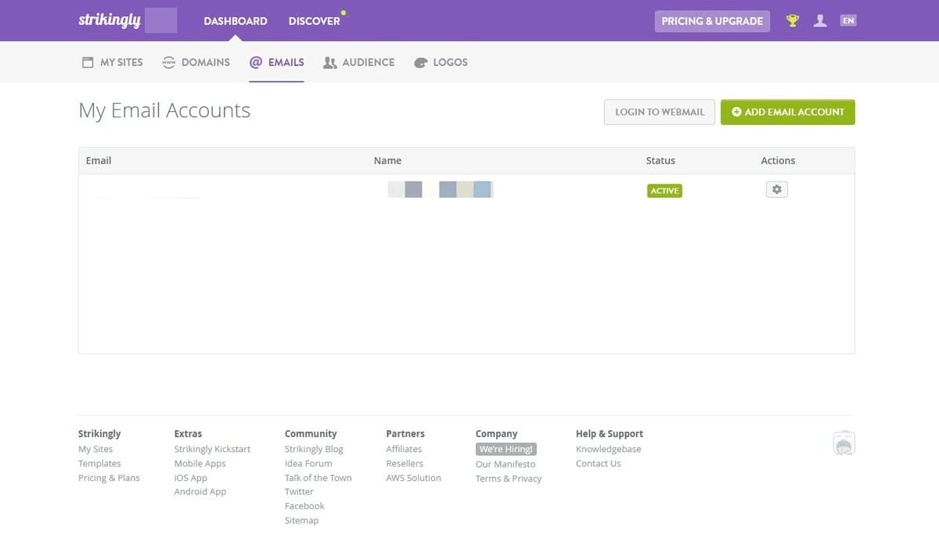This screenshot has height=560, width=939.
Task: Click the Domains www globe icon
Action: coord(168,63)
